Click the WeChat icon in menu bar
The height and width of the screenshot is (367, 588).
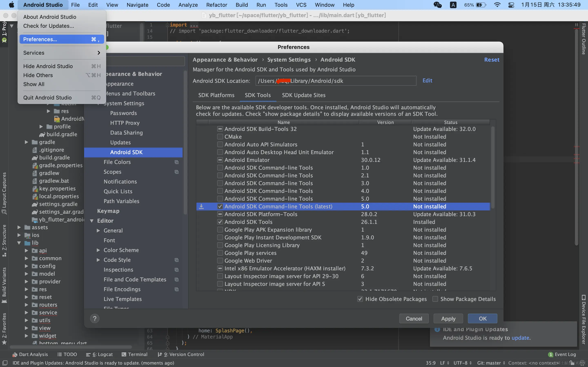(x=438, y=5)
